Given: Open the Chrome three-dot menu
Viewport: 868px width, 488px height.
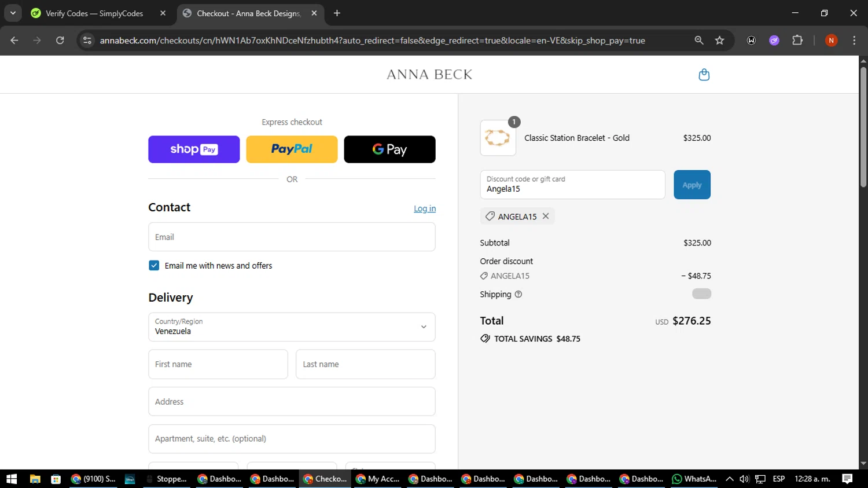Looking at the screenshot, I should [x=854, y=41].
